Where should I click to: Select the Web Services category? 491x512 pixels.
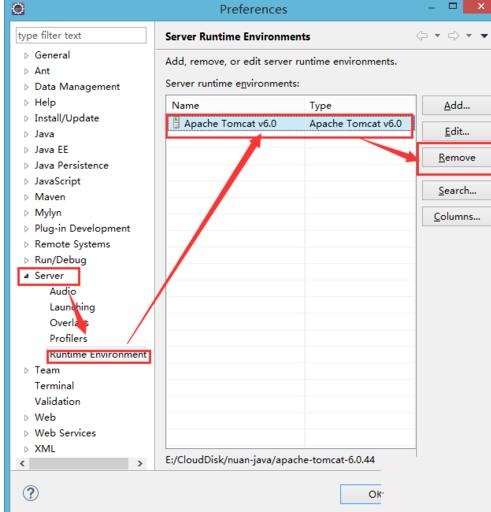65,433
